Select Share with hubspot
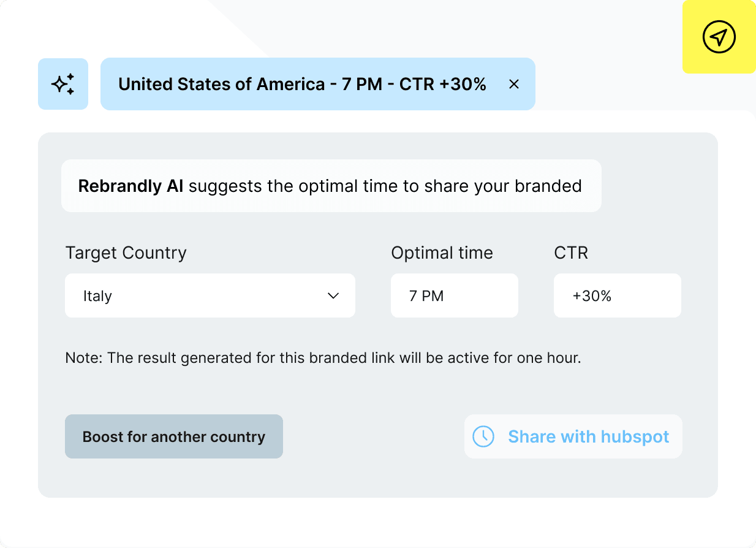Viewport: 756px width, 548px height. coord(588,436)
